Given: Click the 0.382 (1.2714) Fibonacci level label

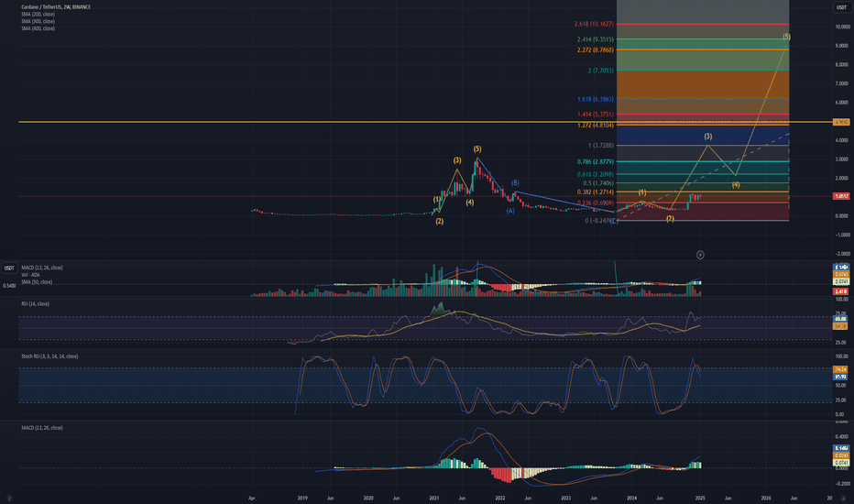Looking at the screenshot, I should 596,192.
